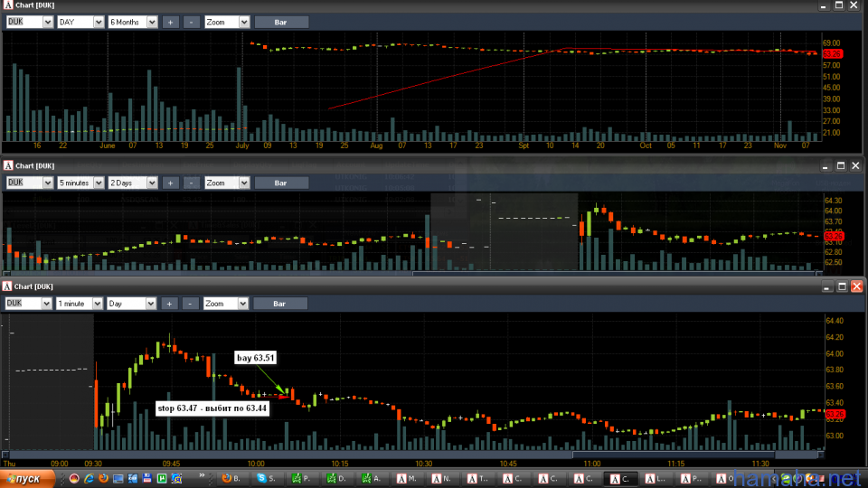Click plus button in top DAY chart toolbar
The image size is (868, 488).
tap(171, 22)
